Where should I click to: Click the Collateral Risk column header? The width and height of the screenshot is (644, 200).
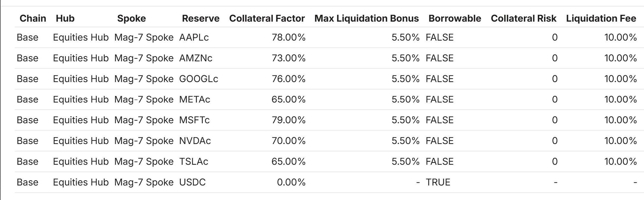click(524, 18)
